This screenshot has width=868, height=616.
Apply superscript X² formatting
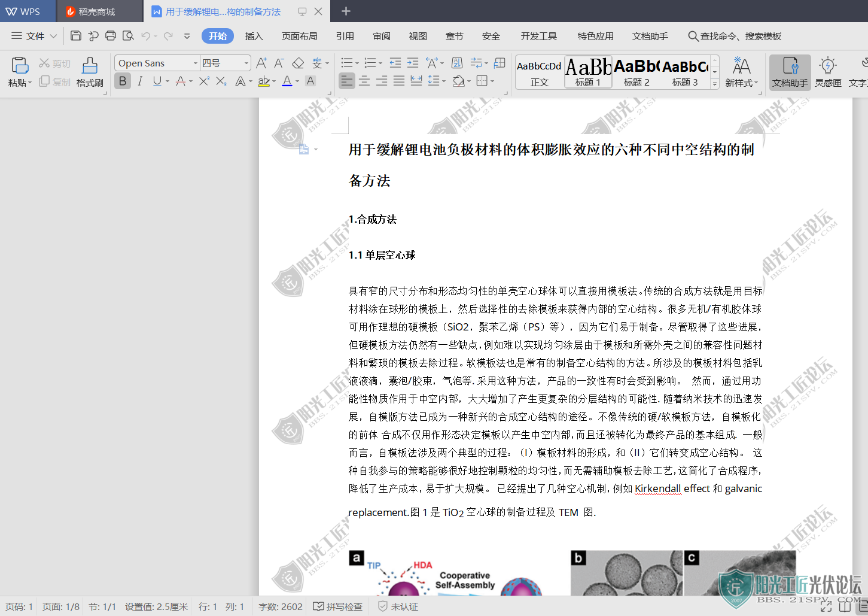(x=204, y=81)
